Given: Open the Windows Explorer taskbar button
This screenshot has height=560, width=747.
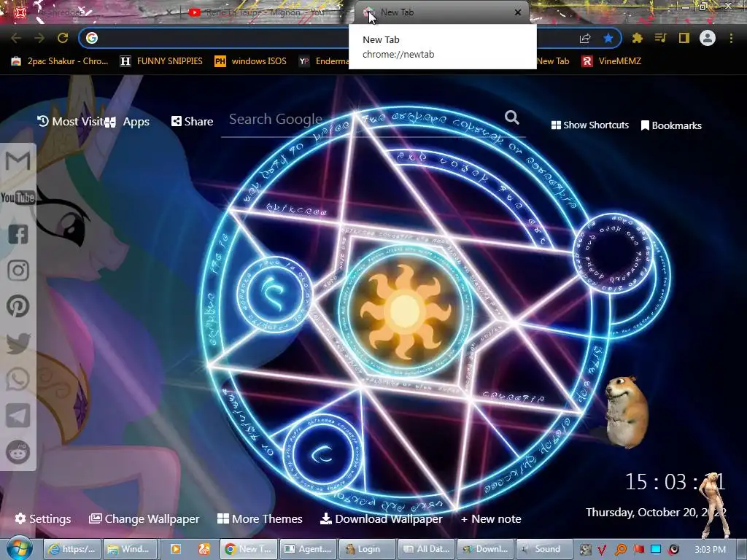Looking at the screenshot, I should click(x=131, y=549).
